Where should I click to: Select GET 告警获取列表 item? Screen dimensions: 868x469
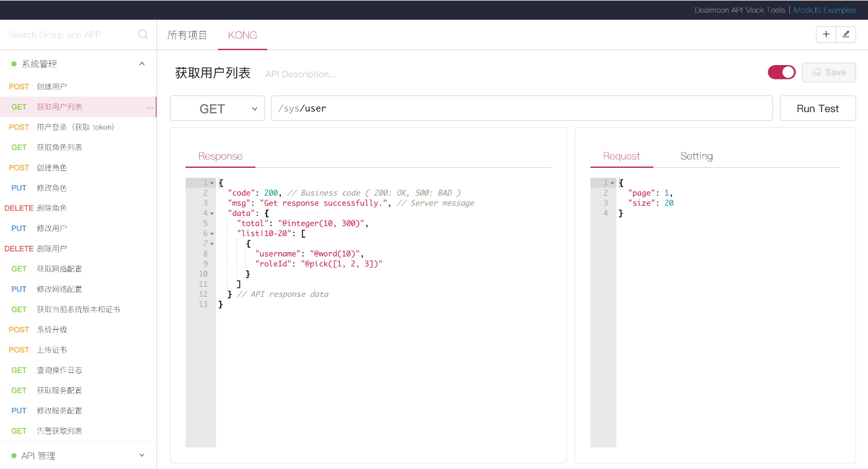[x=78, y=431]
